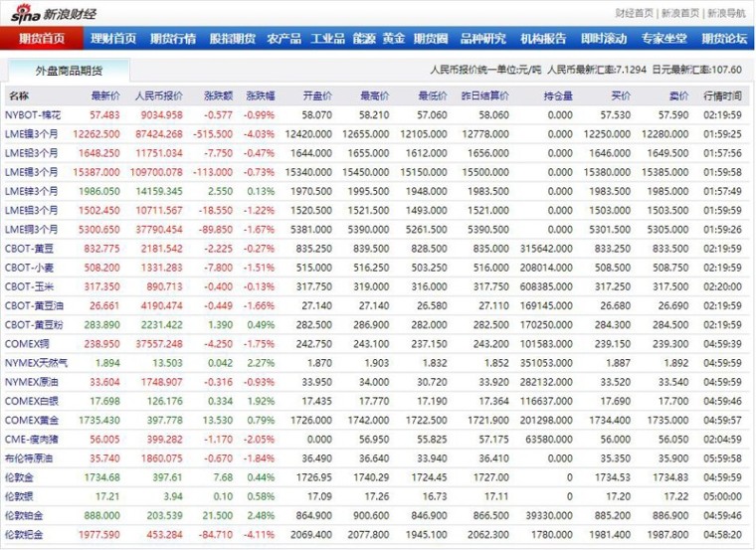Click the 卖价 column header
This screenshot has width=756, height=550.
click(678, 95)
